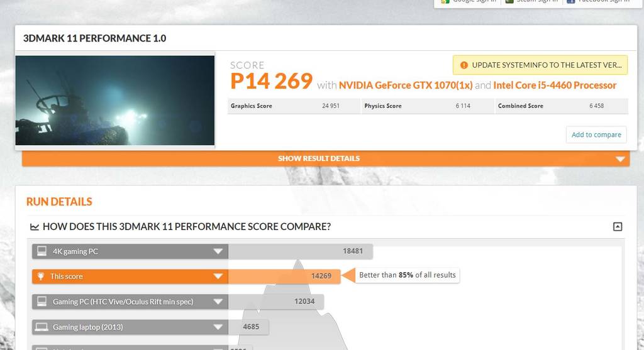
Task: Click the P14 269 score value
Action: (271, 81)
